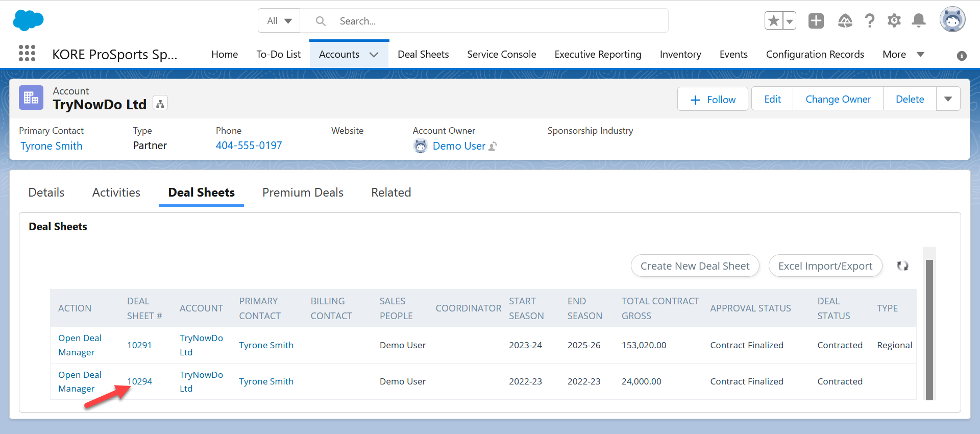Open the Trailhead guidance icon
The height and width of the screenshot is (434, 980).
(845, 21)
